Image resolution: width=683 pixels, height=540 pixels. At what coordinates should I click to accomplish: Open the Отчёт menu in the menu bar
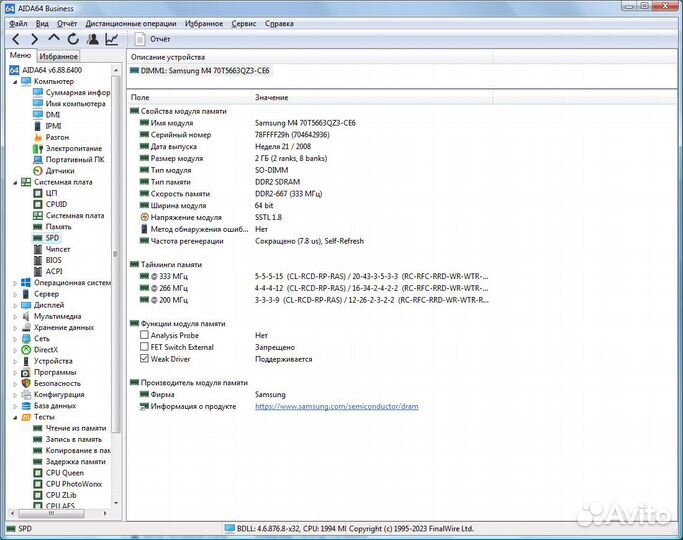coord(67,24)
